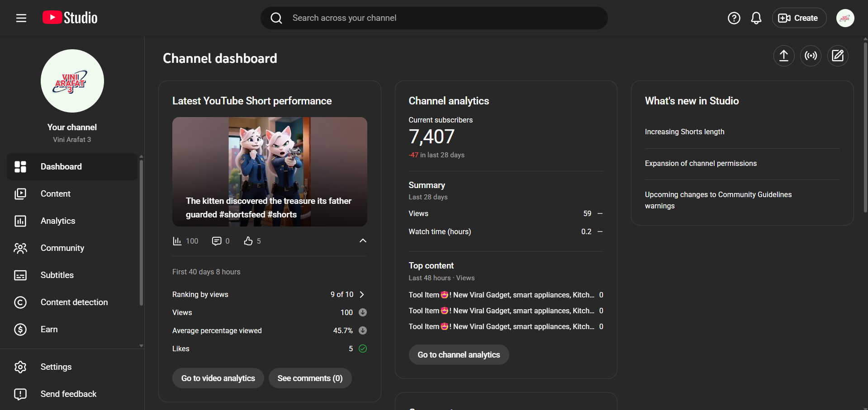Open Content in the sidebar
Viewport: 868px width, 410px height.
pos(56,193)
